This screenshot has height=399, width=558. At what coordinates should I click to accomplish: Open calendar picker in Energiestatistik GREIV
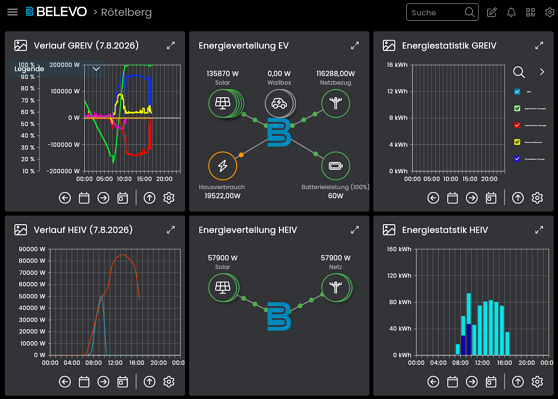(452, 198)
